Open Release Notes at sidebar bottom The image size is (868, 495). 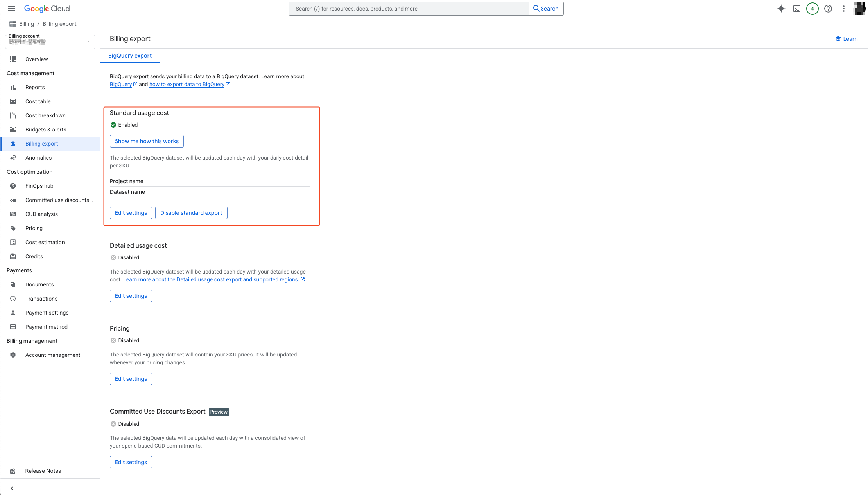pyautogui.click(x=43, y=471)
